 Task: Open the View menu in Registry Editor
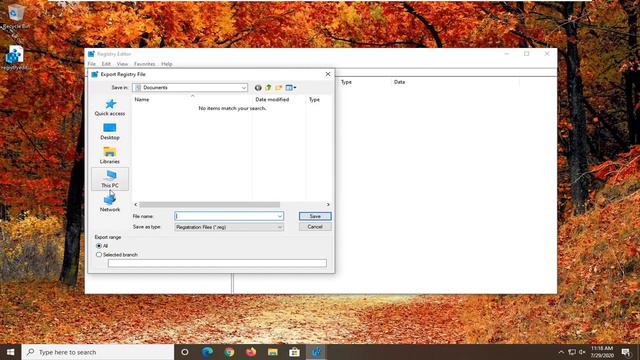point(122,64)
